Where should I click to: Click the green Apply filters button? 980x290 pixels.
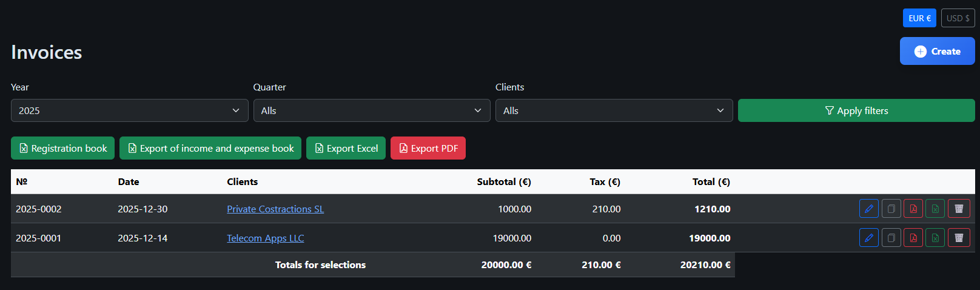[x=856, y=110]
